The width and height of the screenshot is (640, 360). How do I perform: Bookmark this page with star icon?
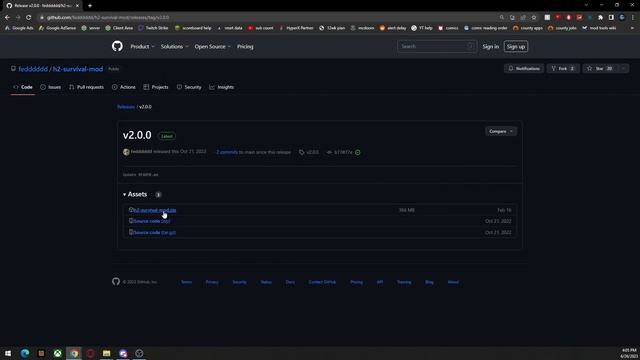coord(534,18)
